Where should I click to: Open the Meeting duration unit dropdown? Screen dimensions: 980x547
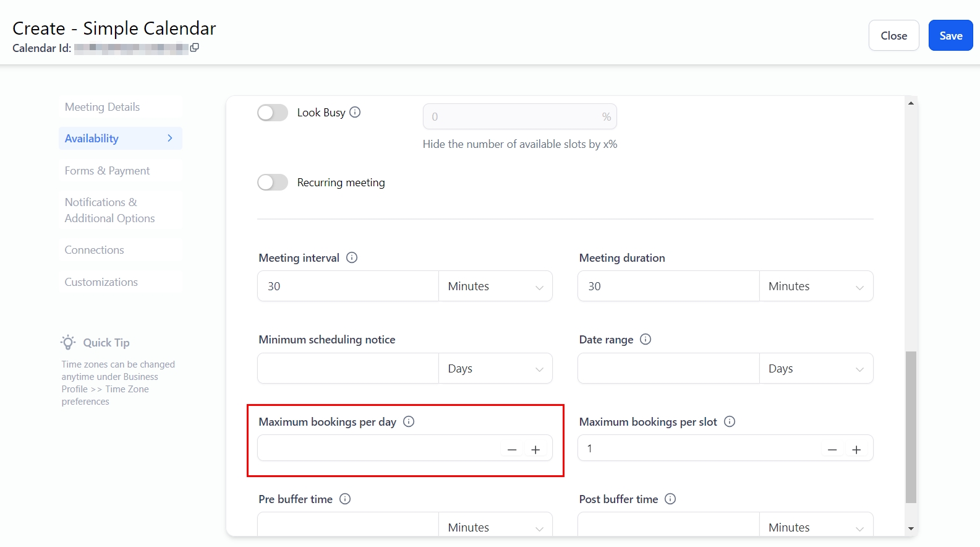tap(816, 286)
